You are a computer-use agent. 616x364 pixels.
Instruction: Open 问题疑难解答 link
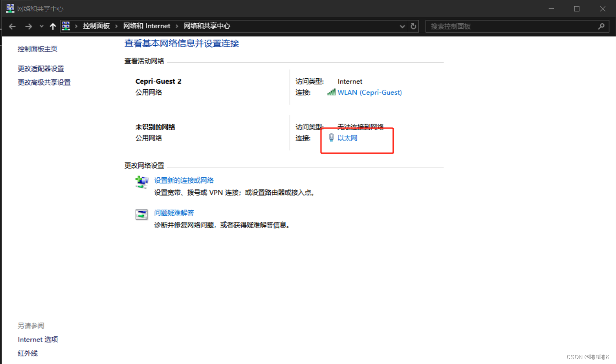174,213
